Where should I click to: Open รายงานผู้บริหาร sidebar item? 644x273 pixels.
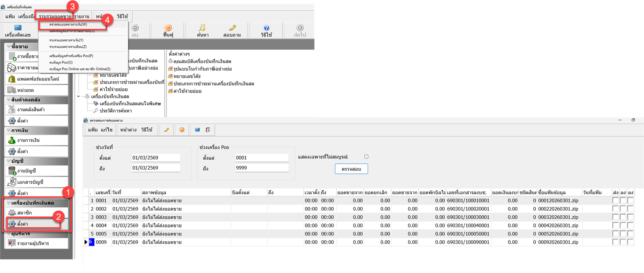(37, 243)
